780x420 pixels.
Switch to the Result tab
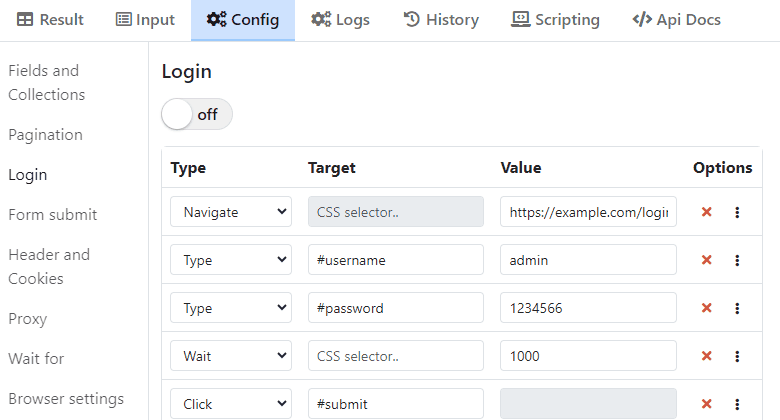[50, 20]
